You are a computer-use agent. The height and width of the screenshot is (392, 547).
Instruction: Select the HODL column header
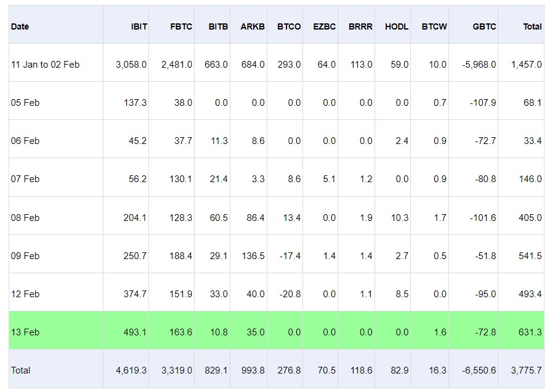pos(397,26)
